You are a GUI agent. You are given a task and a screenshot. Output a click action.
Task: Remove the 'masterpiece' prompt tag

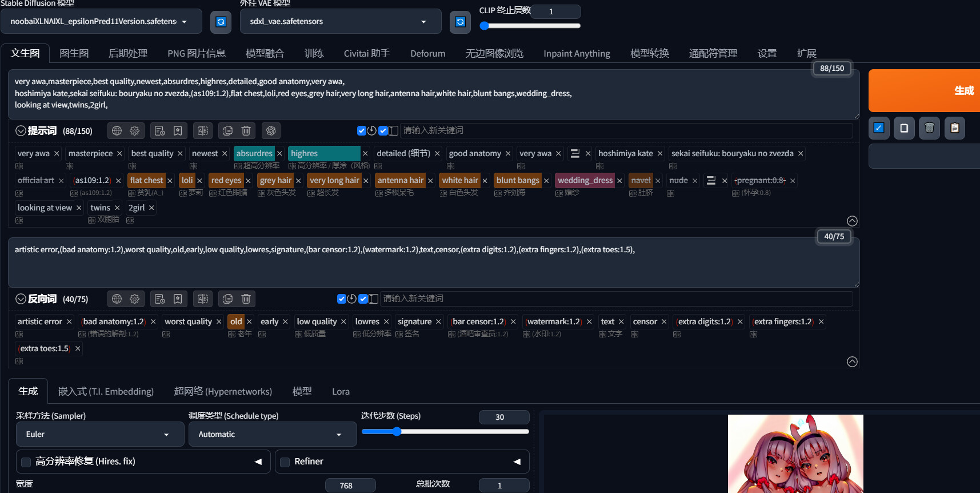119,153
